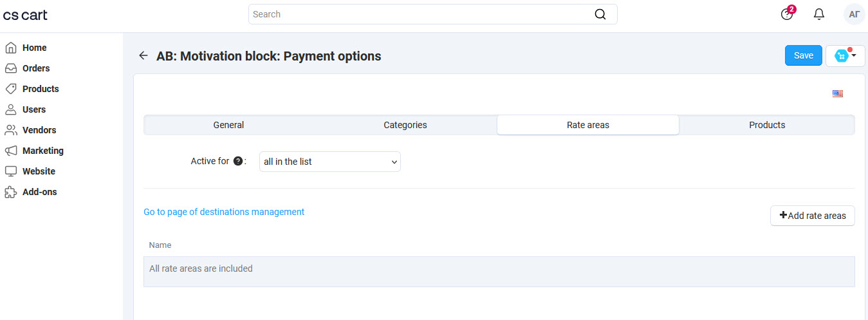Open Orders in the sidebar
Image resolution: width=868 pixels, height=320 pixels.
click(x=36, y=68)
